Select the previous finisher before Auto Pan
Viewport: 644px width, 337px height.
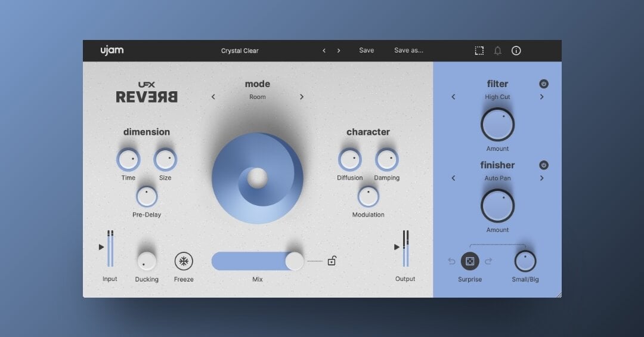[453, 178]
